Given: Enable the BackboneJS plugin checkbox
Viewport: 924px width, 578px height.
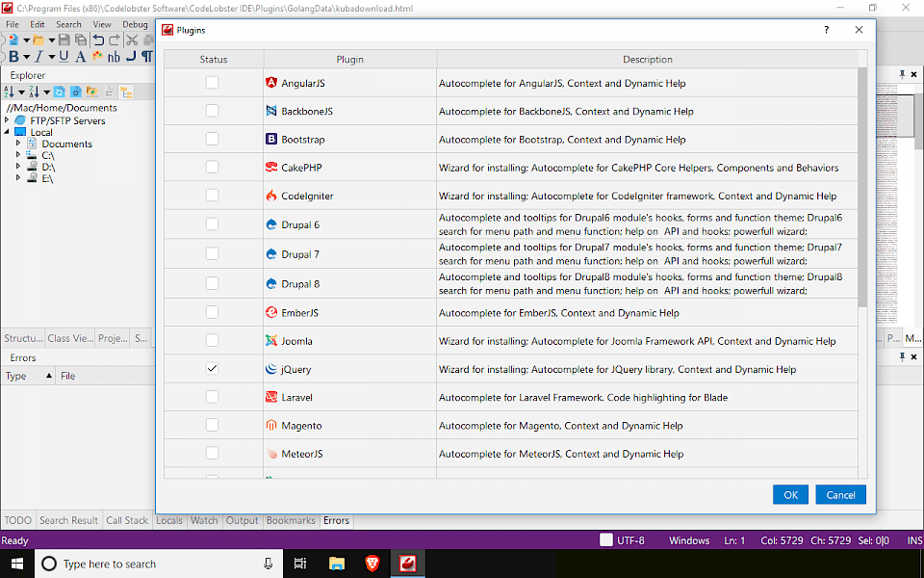Looking at the screenshot, I should 212,111.
